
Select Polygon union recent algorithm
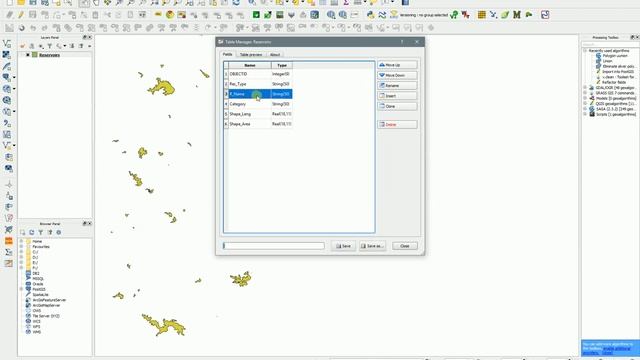tap(615, 56)
